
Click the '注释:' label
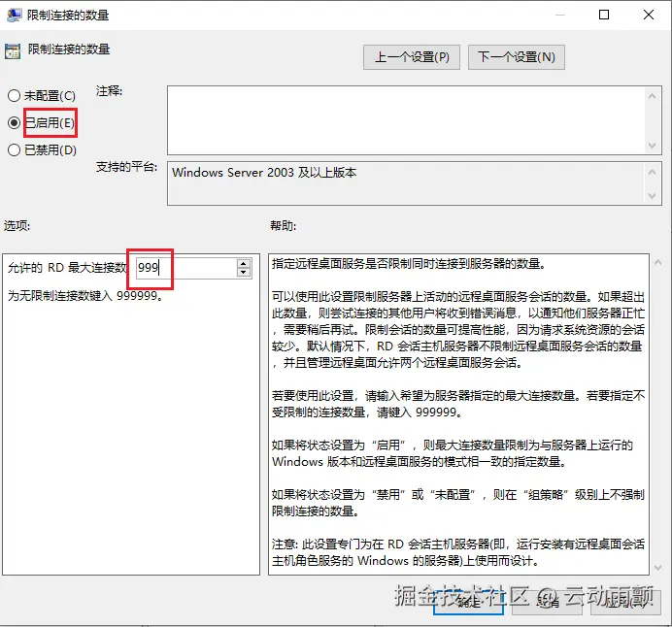click(x=109, y=91)
